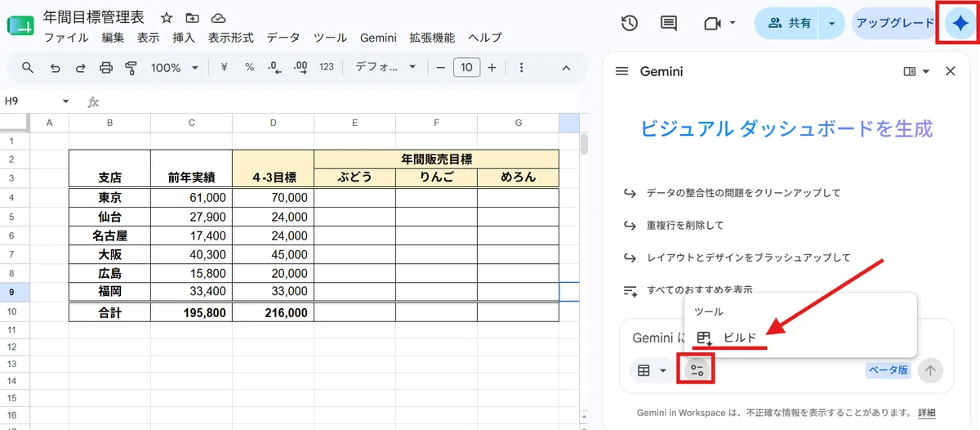Increase font size plus button
980x430 pixels.
click(492, 68)
